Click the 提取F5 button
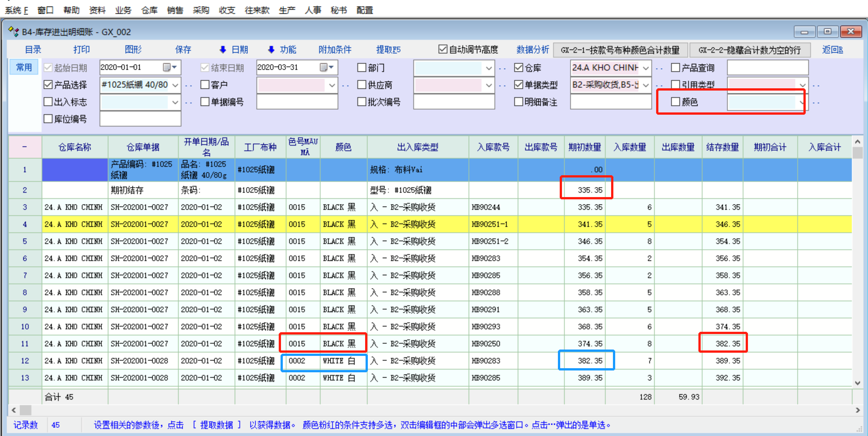This screenshot has height=436, width=868. coord(388,50)
